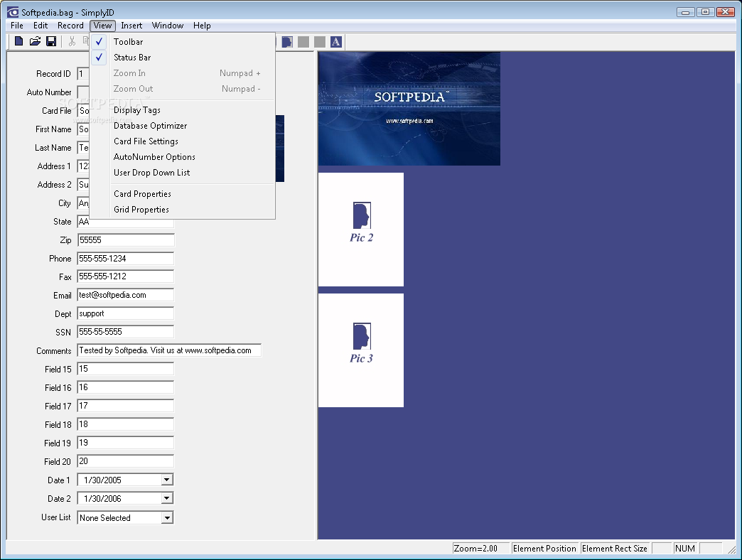The image size is (742, 560).
Task: Select the Pic 2 placeholder
Action: tap(361, 230)
